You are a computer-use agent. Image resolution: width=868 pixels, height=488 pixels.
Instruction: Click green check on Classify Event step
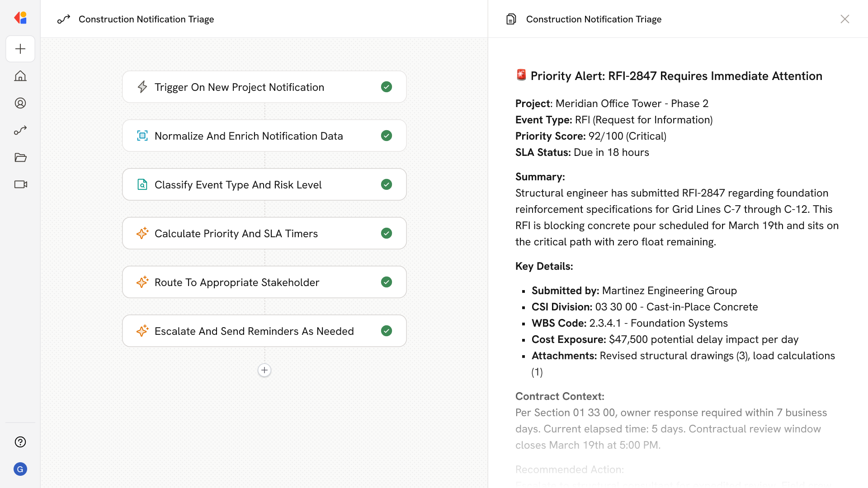coord(387,184)
